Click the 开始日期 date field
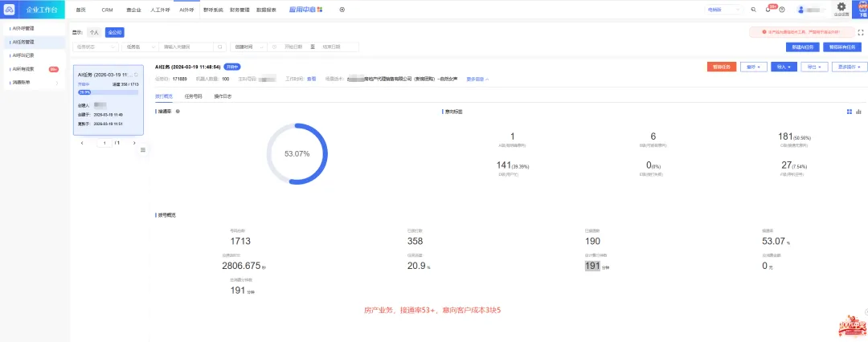This screenshot has width=868, height=342. 293,47
